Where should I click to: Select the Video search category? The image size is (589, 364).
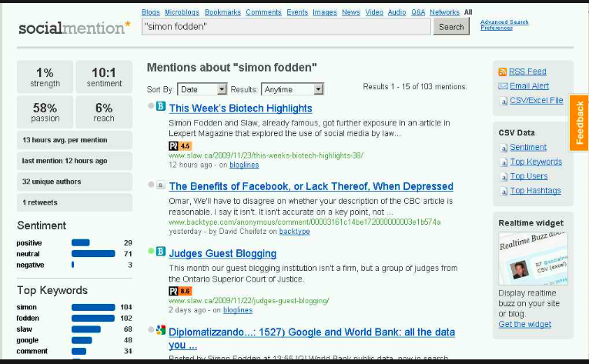pyautogui.click(x=374, y=12)
